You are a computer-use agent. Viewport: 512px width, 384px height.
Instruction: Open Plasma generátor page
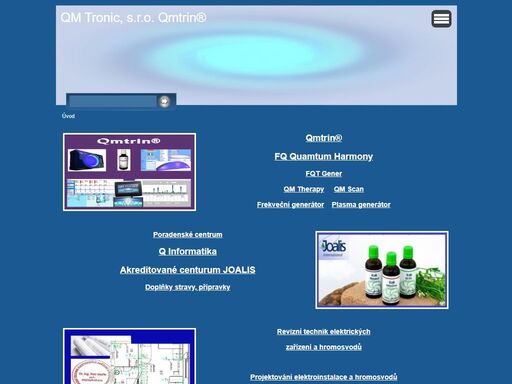tap(361, 205)
